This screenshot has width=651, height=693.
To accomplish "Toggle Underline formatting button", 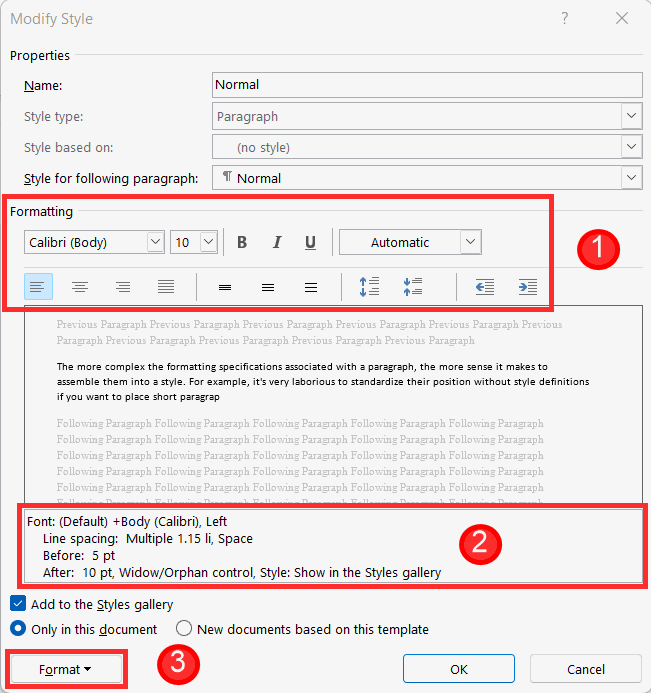I will click(310, 242).
